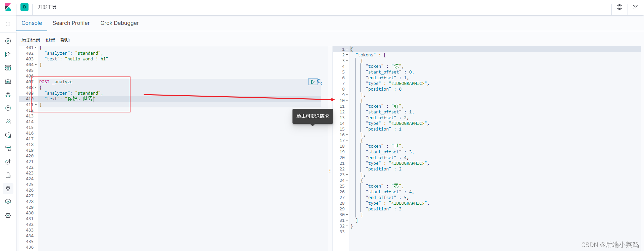The width and height of the screenshot is (644, 251).
Task: Toggle fold marker at response line 23
Action: point(347,175)
